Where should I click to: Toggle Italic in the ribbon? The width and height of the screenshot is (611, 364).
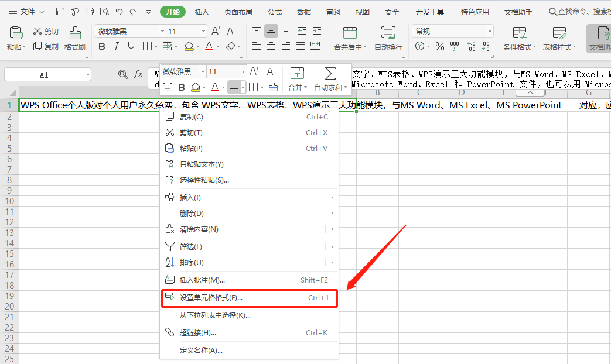[x=116, y=47]
